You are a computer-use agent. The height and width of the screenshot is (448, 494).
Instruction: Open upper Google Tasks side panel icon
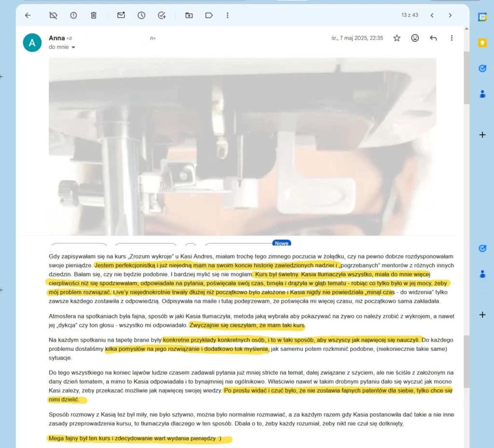[482, 68]
